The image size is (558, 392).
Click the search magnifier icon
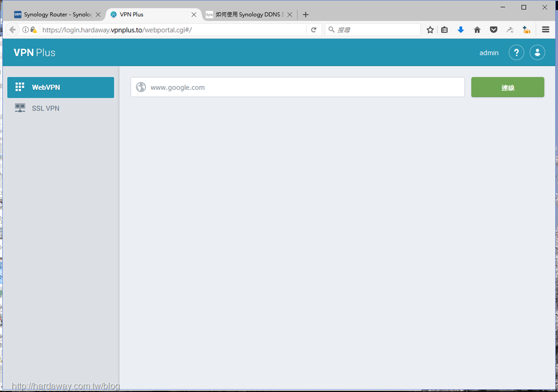pos(331,30)
